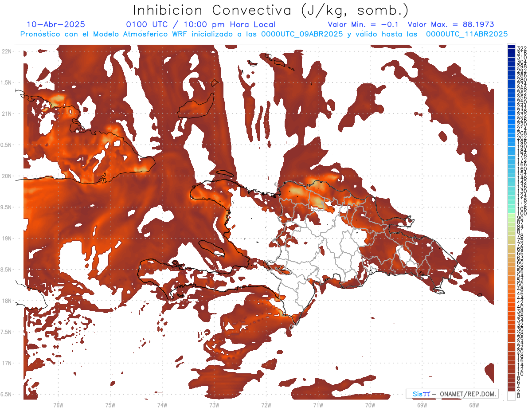Click the '69W' longitude label
Viewport: 532px width, 411px height.
(422, 405)
